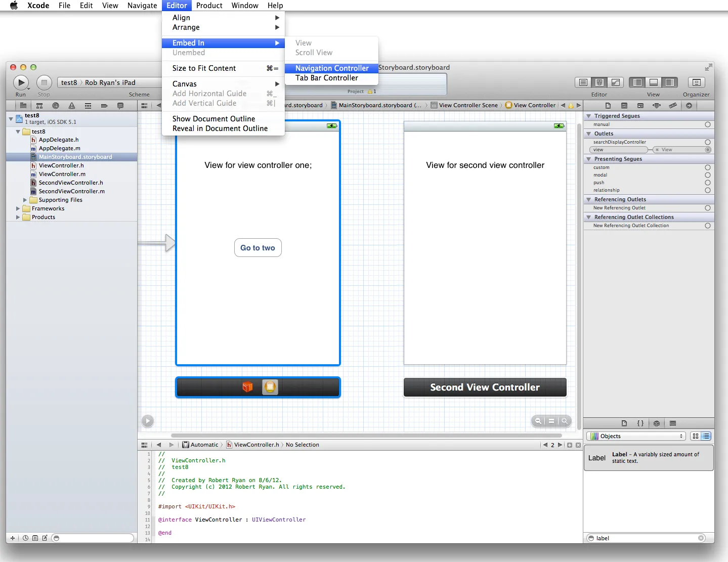Select AppDelegate.m in the file list
Image resolution: width=728 pixels, height=562 pixels.
59,148
